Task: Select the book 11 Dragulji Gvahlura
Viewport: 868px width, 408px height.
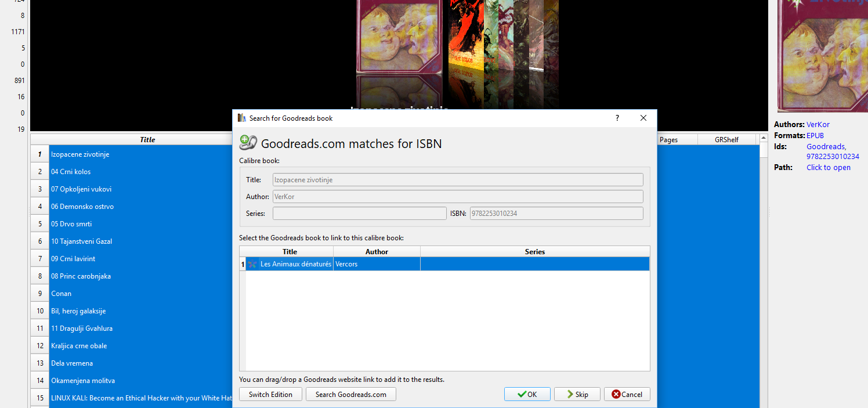Action: [82, 328]
